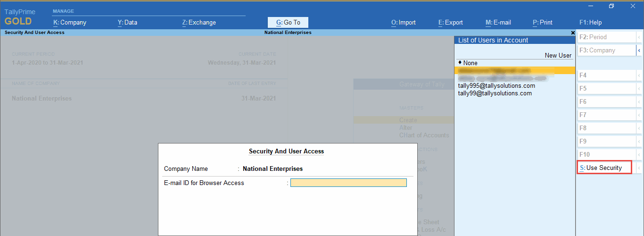Open the Z: Exchange menu
The width and height of the screenshot is (644, 236).
tap(199, 22)
